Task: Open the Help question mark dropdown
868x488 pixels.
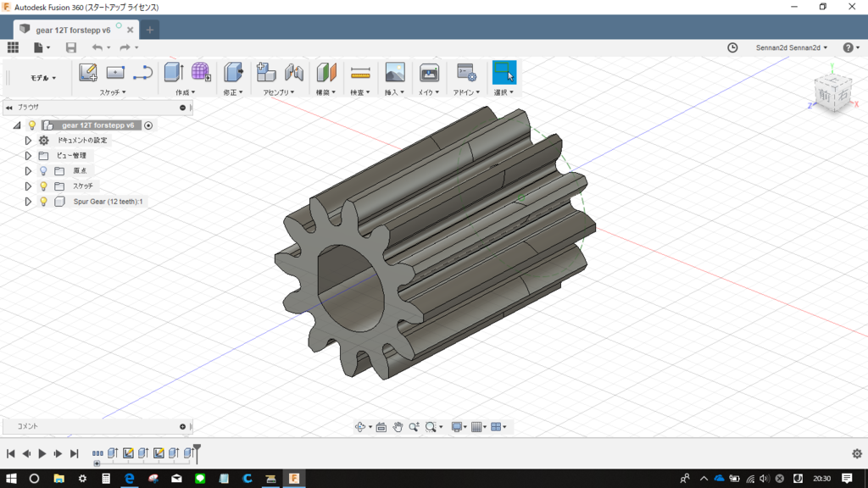Action: coord(851,47)
